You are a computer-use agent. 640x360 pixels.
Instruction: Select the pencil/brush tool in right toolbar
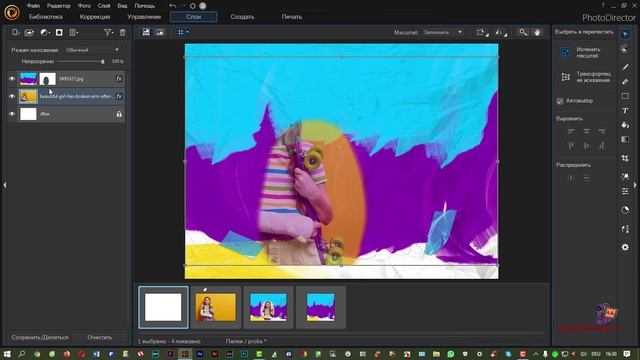(x=625, y=67)
